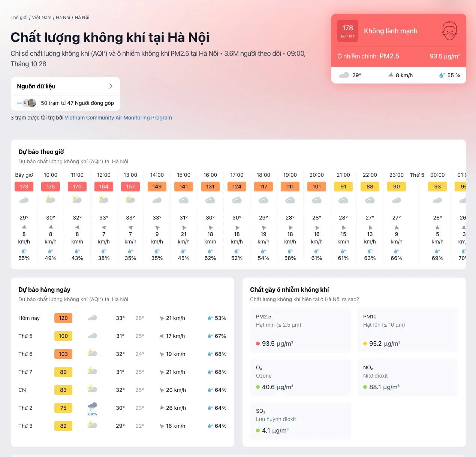Click contributor avatars in data source card

27,103
